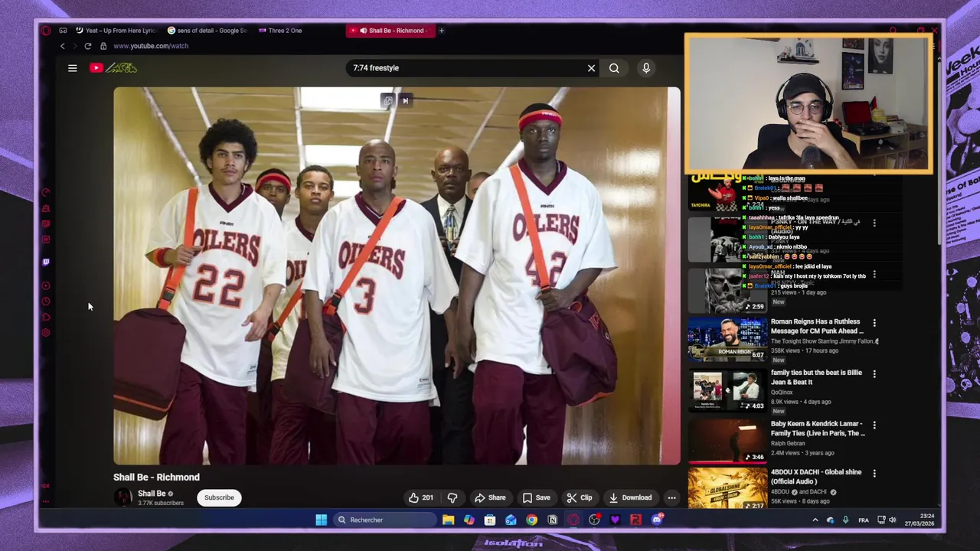Screen dimensions: 980x551
Task: Like the video with thumbs up
Action: [420, 497]
